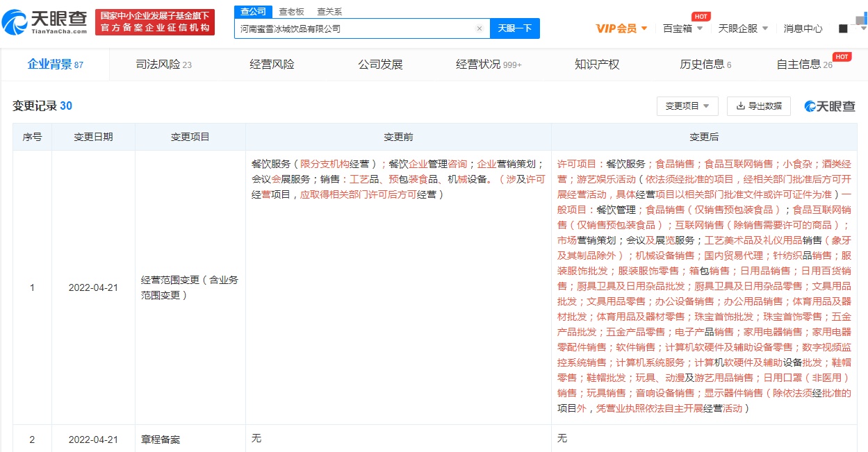Open the VIP会员 dropdown
The height and width of the screenshot is (452, 868).
click(621, 28)
